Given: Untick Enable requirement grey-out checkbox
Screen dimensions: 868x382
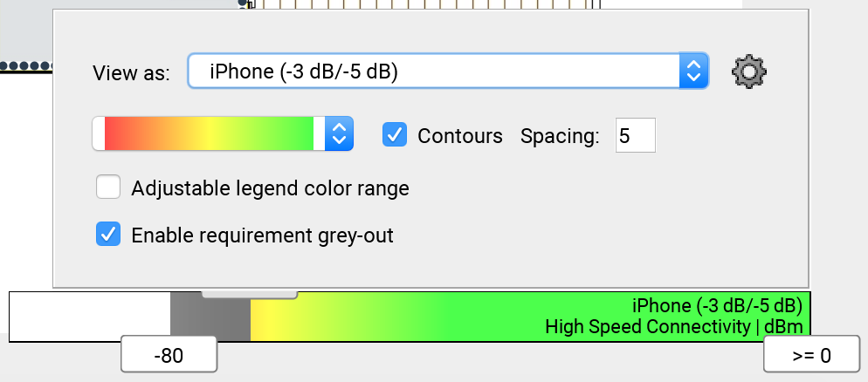Looking at the screenshot, I should click(108, 235).
